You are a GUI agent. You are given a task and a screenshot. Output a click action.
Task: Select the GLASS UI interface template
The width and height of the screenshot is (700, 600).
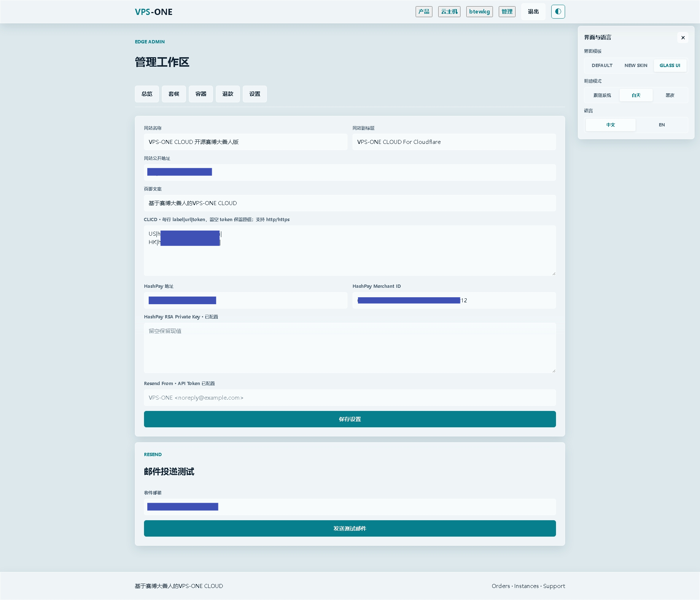pos(670,66)
